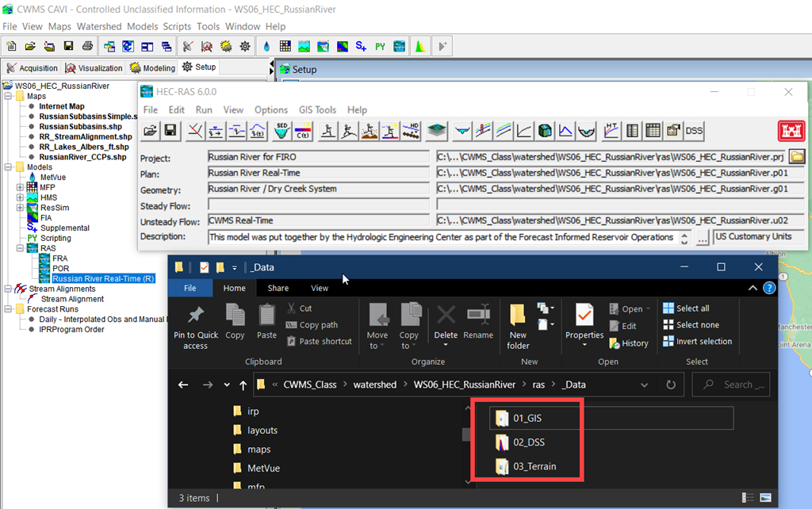Screen dimensions: 812x509
Task: Open rating curve plot icon in HEC-RAS
Action: pyautogui.click(x=524, y=131)
